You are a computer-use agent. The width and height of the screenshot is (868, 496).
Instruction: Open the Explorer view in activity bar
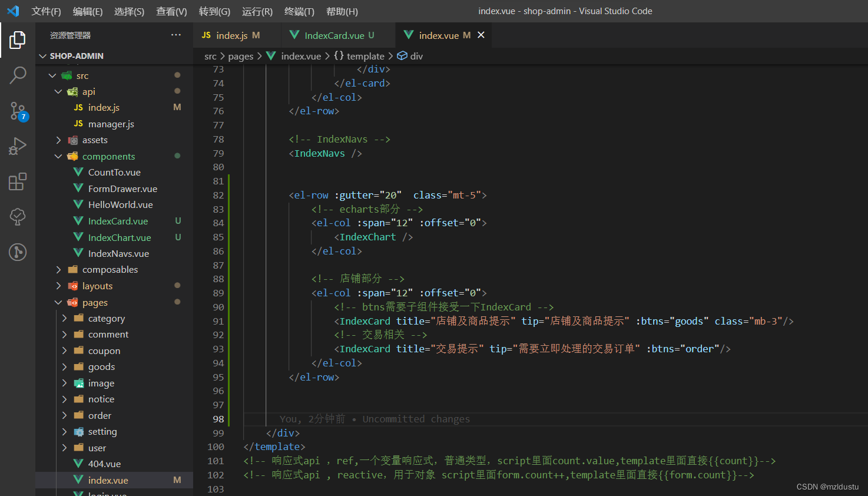click(x=18, y=40)
